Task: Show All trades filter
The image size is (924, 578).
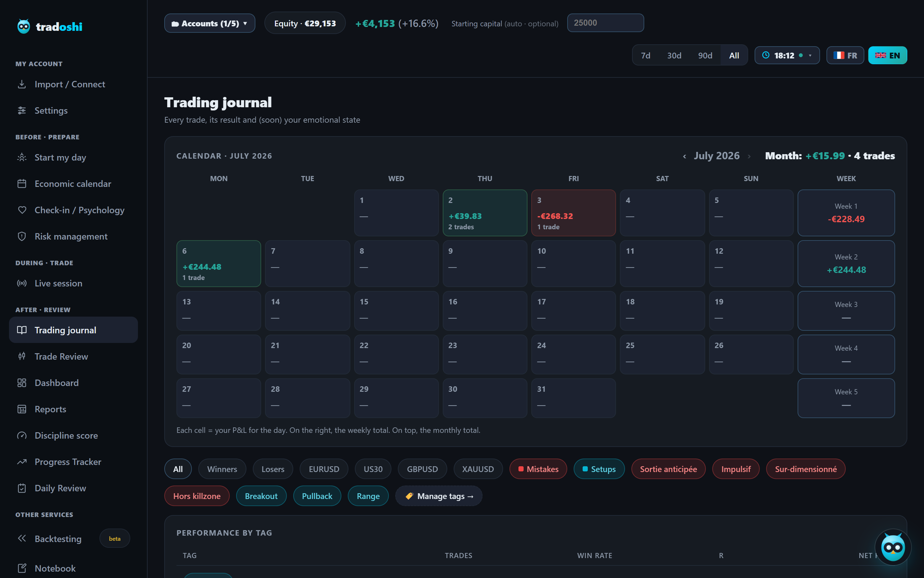Action: tap(178, 469)
